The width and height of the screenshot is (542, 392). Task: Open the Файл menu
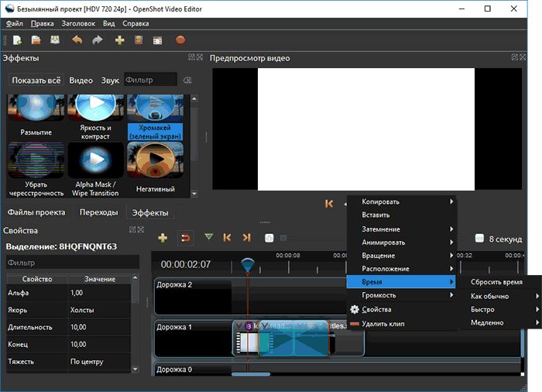pyautogui.click(x=15, y=23)
